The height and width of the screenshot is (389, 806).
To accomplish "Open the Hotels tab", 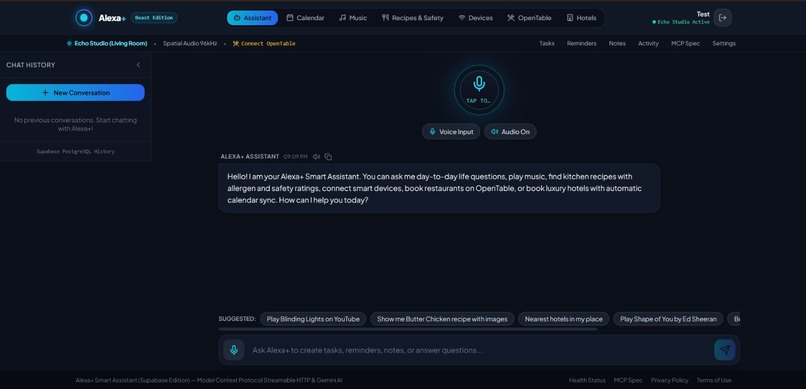I will 582,18.
